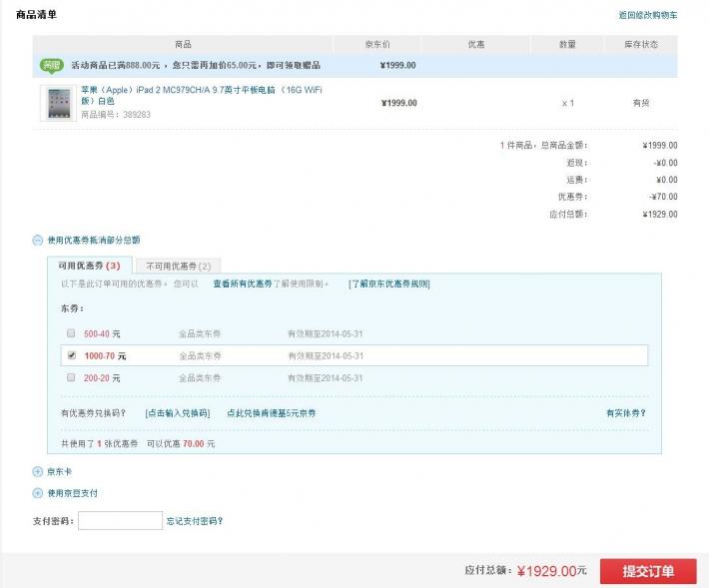
Task: Collapse the 使用优惠券抵消部分总额 section
Action: [38, 240]
